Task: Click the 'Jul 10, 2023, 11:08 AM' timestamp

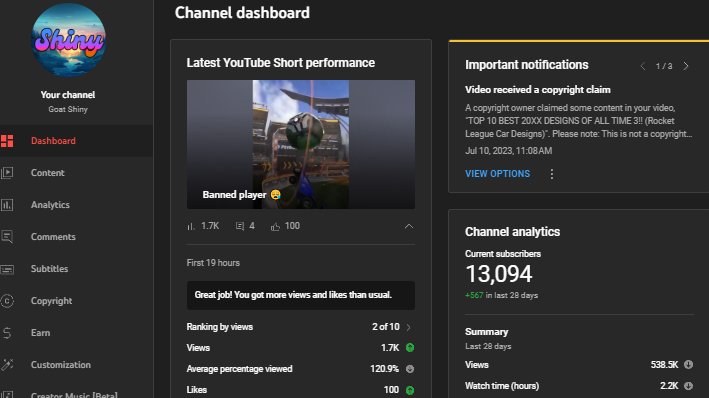Action: (509, 151)
